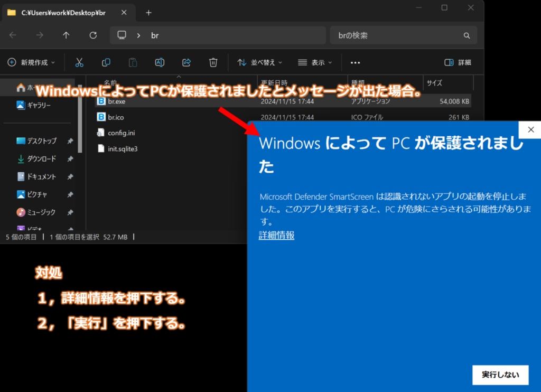Open the three-dot more options menu
Viewport: 541px width, 392px height.
click(x=355, y=62)
